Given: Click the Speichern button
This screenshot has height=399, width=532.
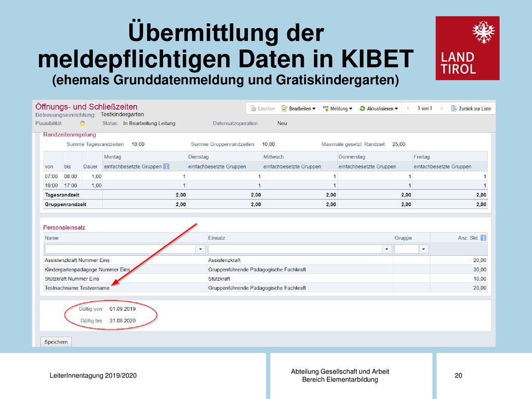Looking at the screenshot, I should pyautogui.click(x=56, y=342).
